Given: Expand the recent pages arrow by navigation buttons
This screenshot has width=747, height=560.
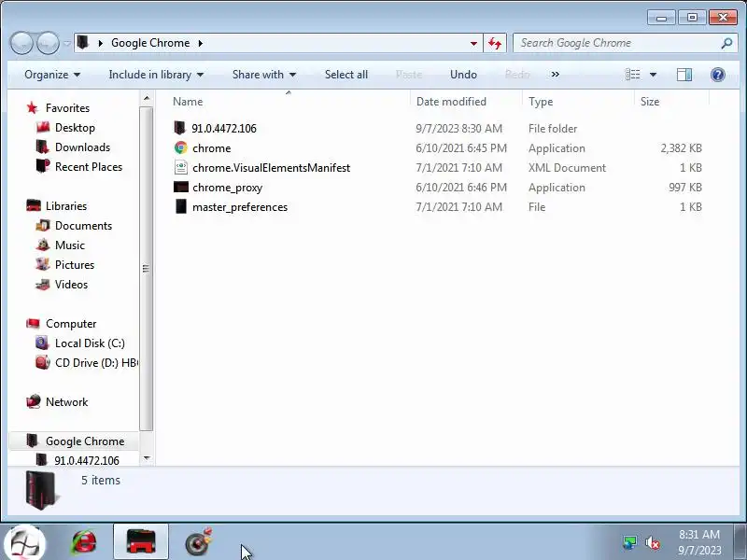Looking at the screenshot, I should click(x=66, y=43).
